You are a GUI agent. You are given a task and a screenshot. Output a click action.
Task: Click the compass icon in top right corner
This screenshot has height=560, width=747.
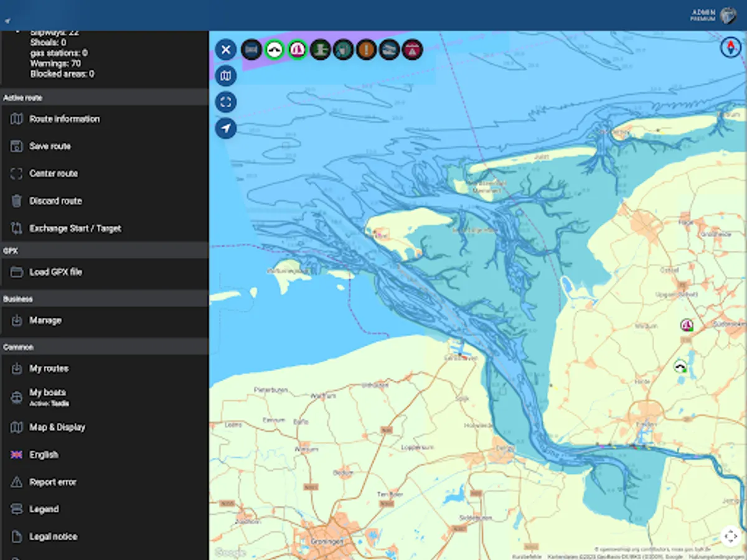coord(731,47)
